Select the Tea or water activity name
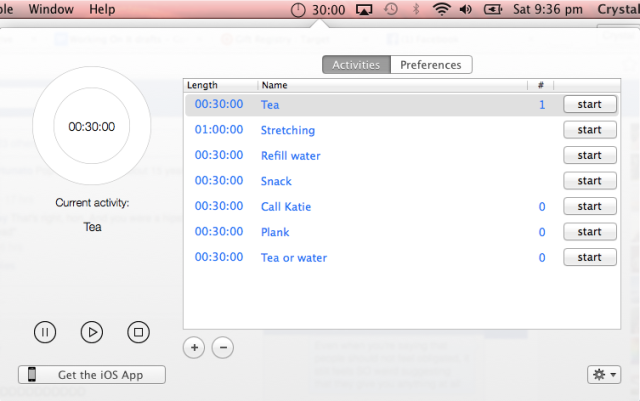Viewport: 640px width, 401px height. click(x=294, y=258)
